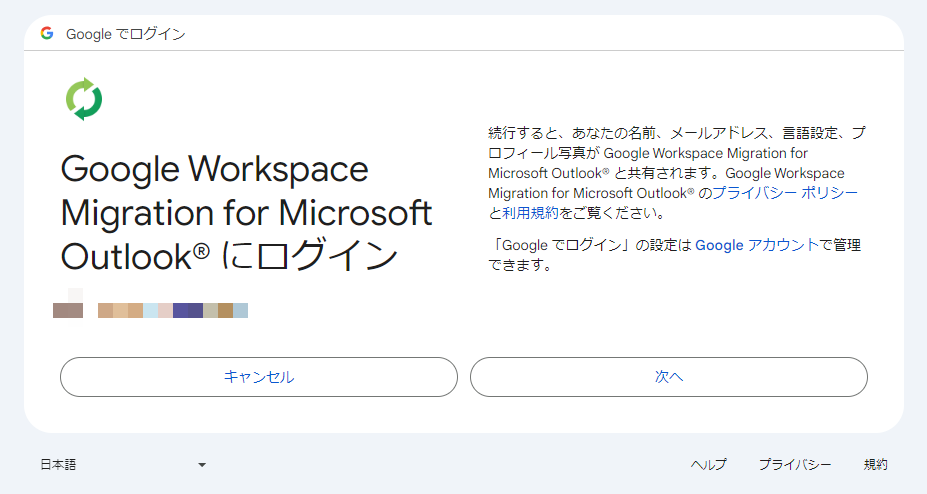Click the pixelated account email chip
The width and height of the screenshot is (927, 494).
tap(173, 310)
